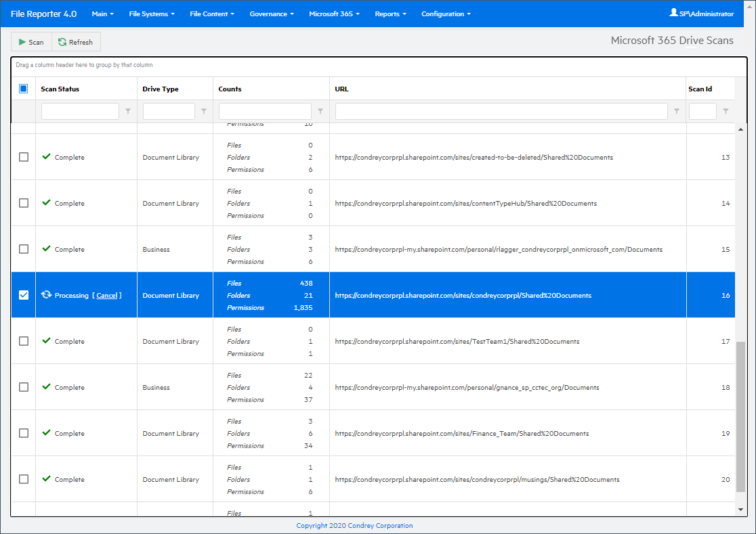This screenshot has height=534, width=756.
Task: Open the Governance menu
Action: [271, 14]
